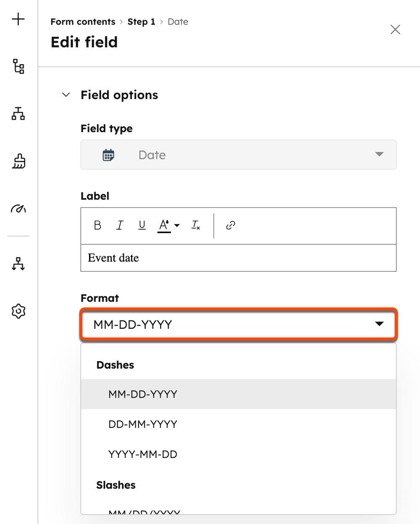Open the form contents tree icon
The width and height of the screenshot is (420, 524).
(x=18, y=67)
